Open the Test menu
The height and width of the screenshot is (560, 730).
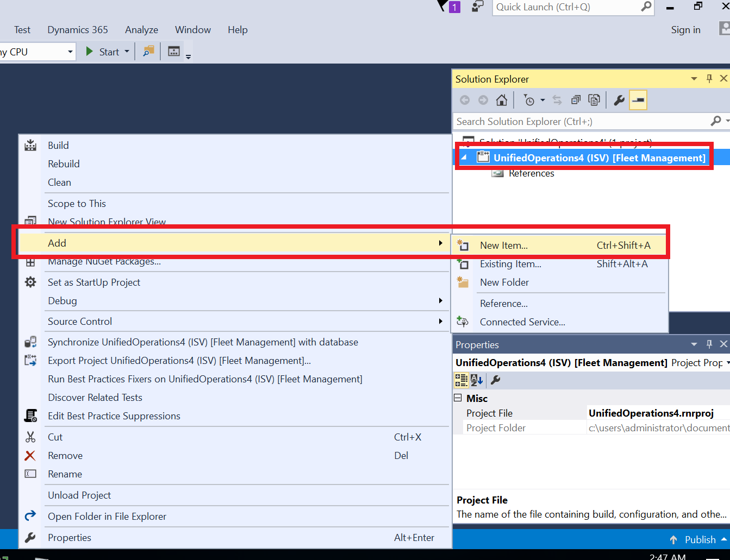[x=22, y=30]
